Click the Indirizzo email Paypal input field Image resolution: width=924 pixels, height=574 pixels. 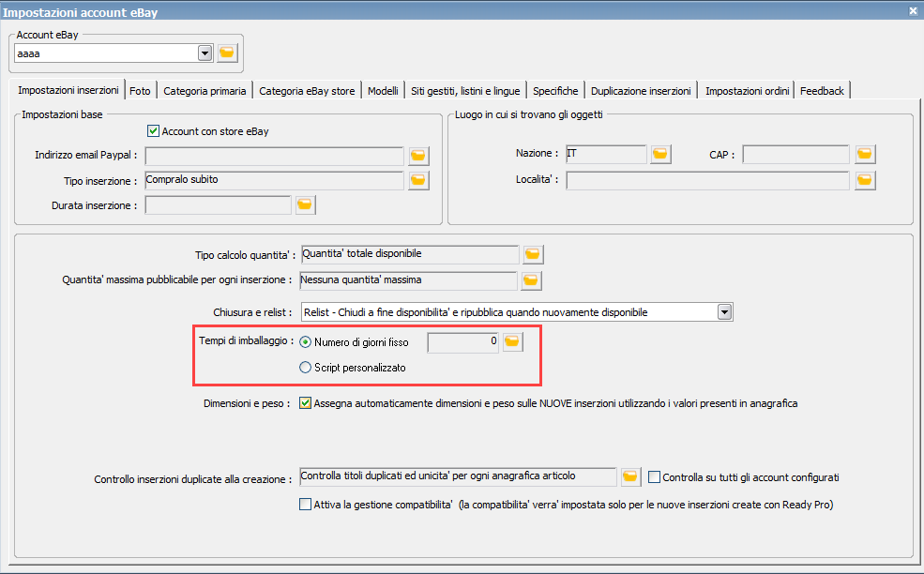[x=274, y=157]
